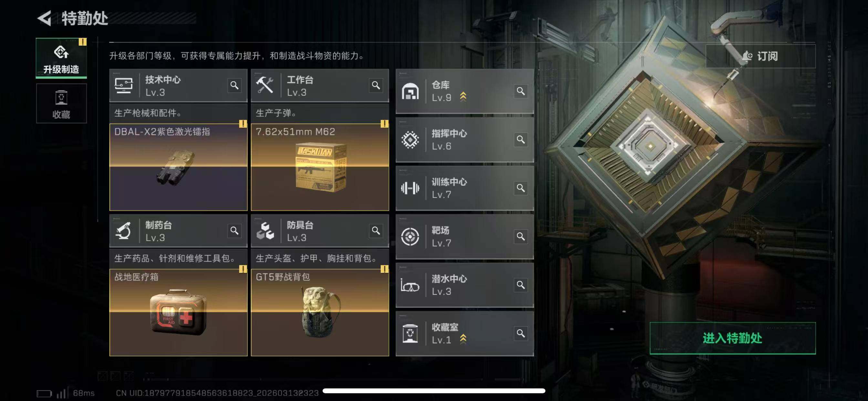Open the 制药台 magnifier icon
Screen dimensions: 868x401
click(234, 231)
